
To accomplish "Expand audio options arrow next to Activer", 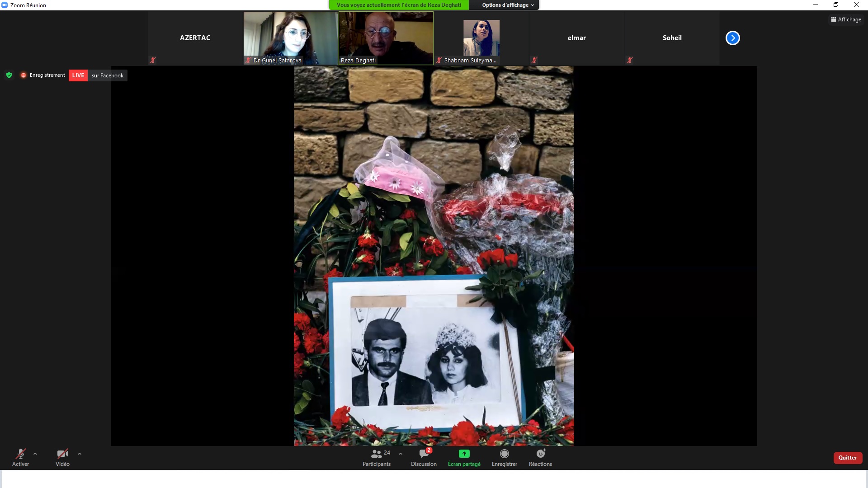I will pos(35,454).
